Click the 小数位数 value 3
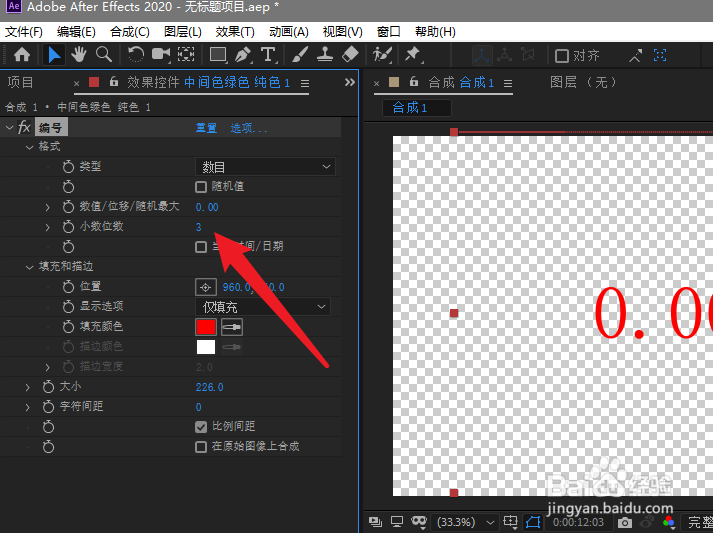This screenshot has height=533, width=713. point(199,227)
